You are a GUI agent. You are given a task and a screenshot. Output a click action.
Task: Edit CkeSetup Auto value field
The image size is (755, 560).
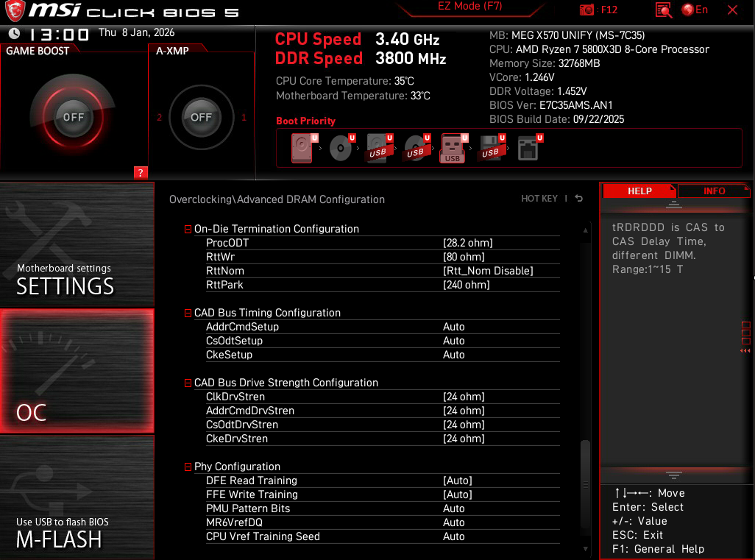click(x=453, y=355)
